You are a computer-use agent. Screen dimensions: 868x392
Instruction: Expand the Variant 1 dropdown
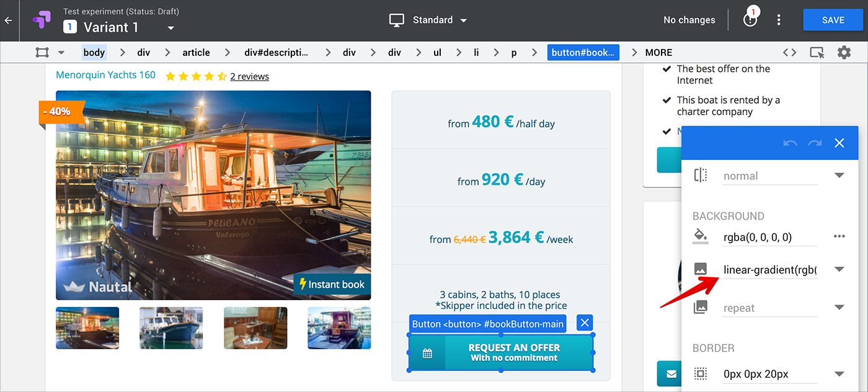171,28
